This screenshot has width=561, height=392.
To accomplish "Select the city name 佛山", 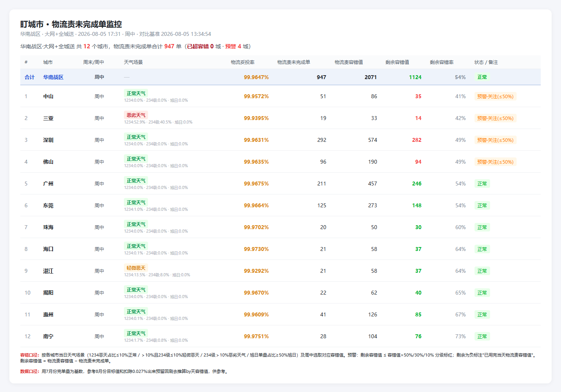I will click(48, 162).
